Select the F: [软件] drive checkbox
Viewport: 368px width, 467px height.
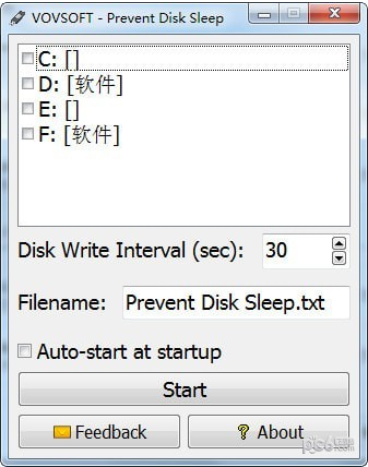tap(28, 134)
